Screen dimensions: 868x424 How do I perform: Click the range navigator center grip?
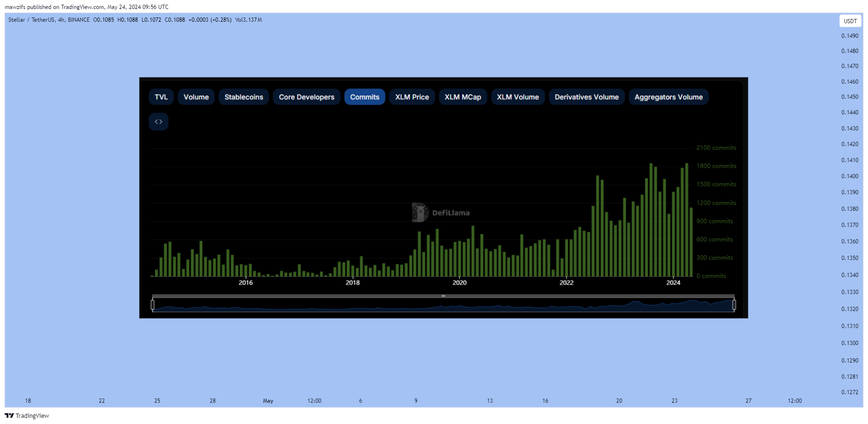pyautogui.click(x=443, y=296)
